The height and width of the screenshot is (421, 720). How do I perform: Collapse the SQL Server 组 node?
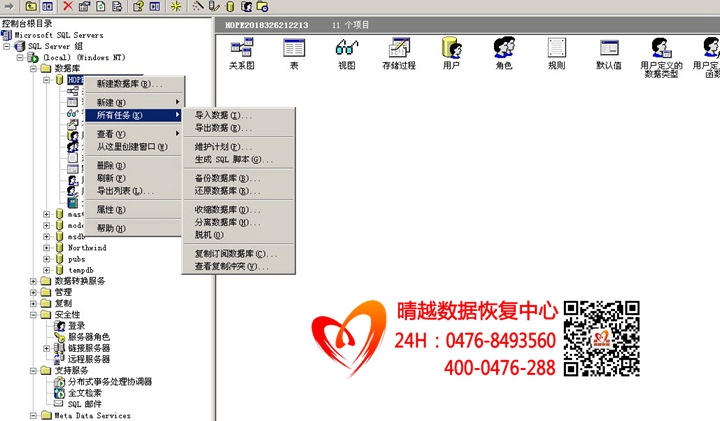[7, 46]
